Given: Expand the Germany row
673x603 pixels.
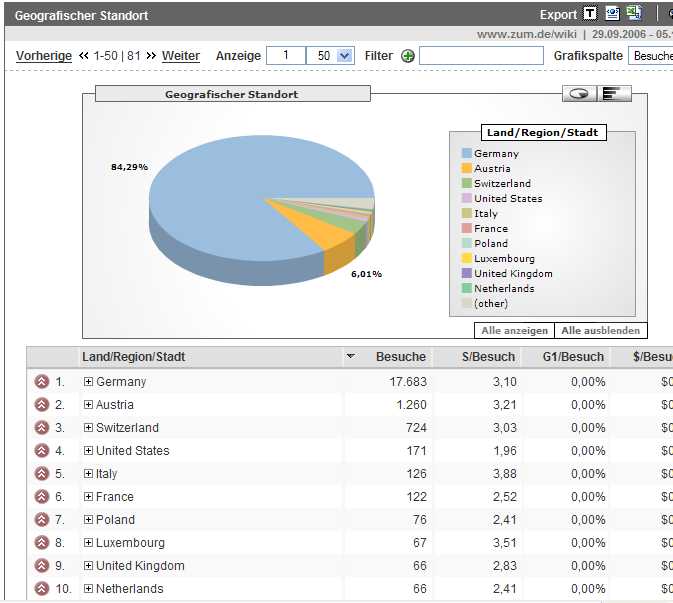Looking at the screenshot, I should 88,381.
